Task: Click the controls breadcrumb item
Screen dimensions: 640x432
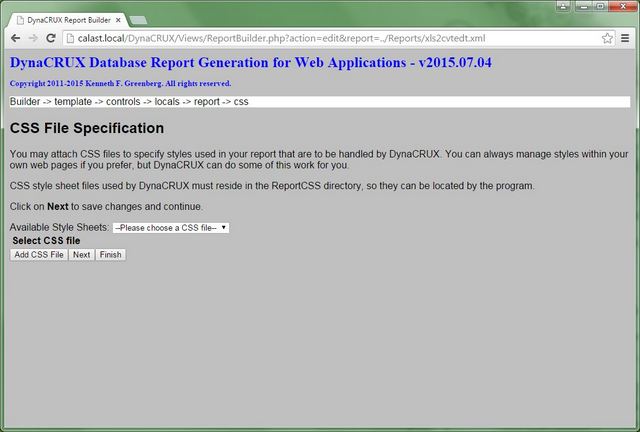Action: point(123,102)
